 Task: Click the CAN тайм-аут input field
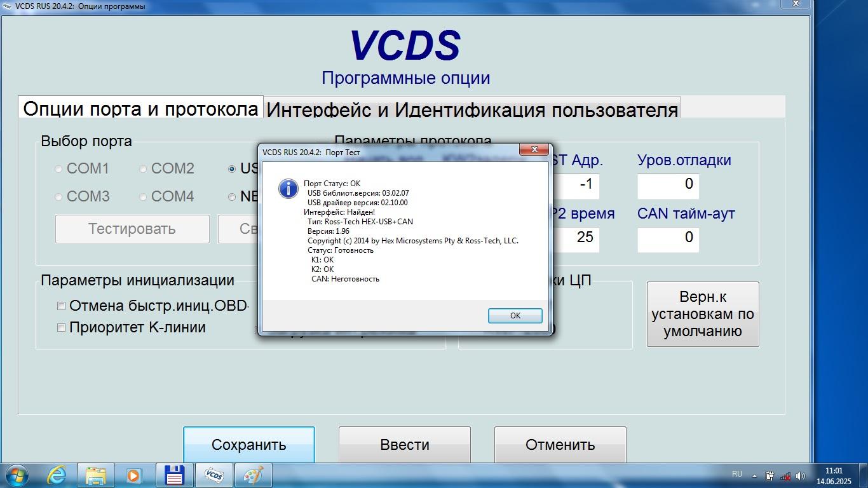tap(668, 238)
